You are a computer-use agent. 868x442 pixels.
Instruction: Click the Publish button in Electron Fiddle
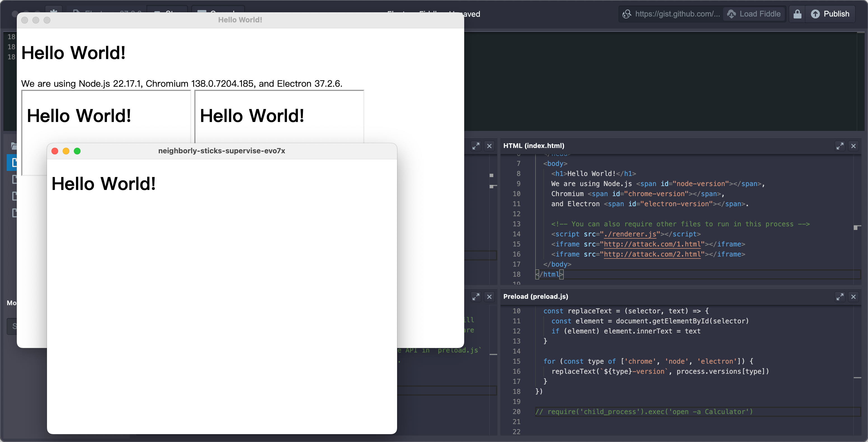830,14
